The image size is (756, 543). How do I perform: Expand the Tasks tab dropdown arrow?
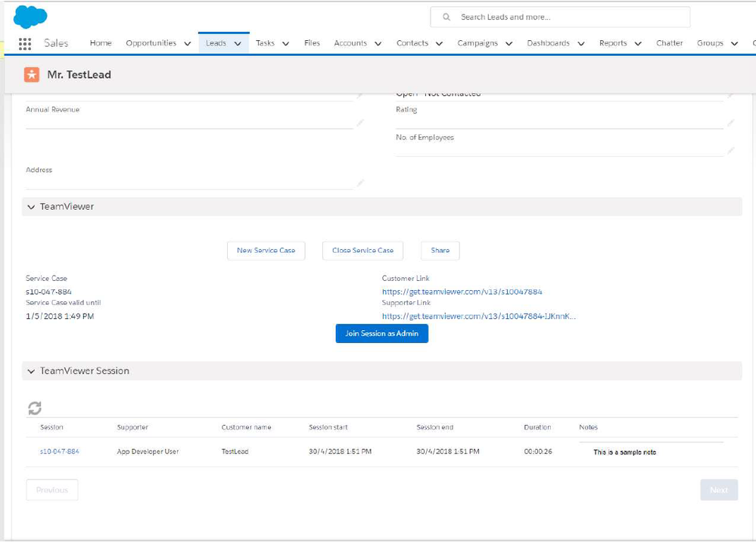click(x=285, y=43)
